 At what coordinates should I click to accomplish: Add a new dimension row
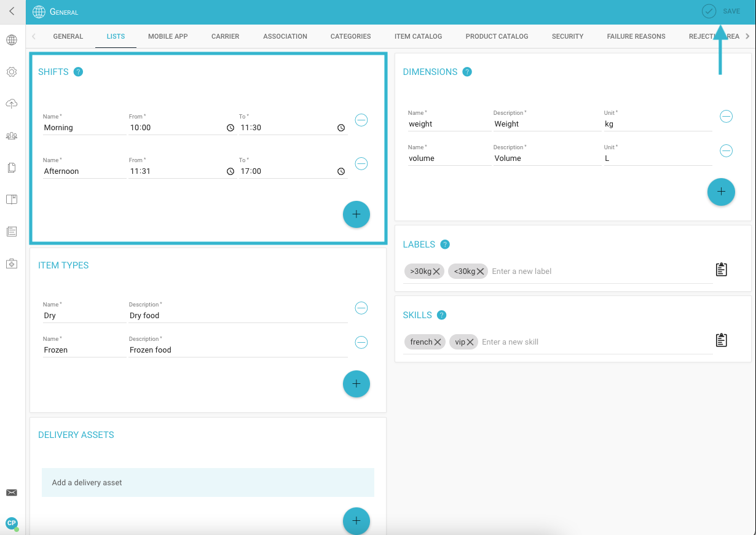point(722,192)
